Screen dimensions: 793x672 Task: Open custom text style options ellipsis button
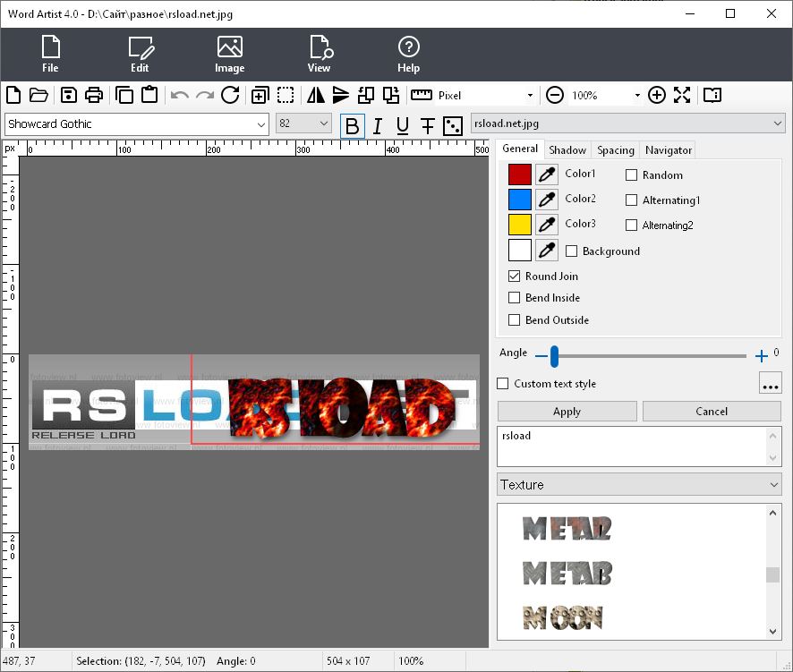(771, 383)
